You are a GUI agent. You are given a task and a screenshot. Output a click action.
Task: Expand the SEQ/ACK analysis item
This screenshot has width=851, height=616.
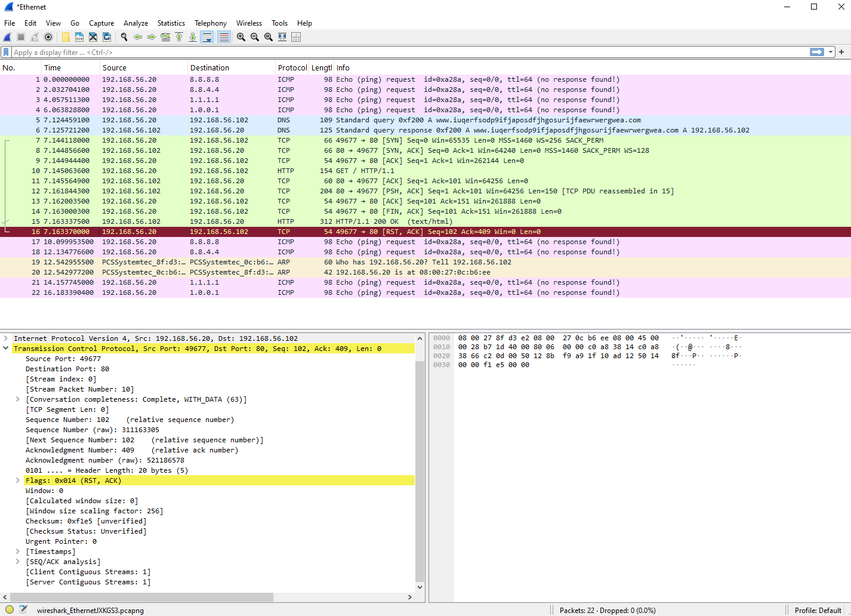18,562
